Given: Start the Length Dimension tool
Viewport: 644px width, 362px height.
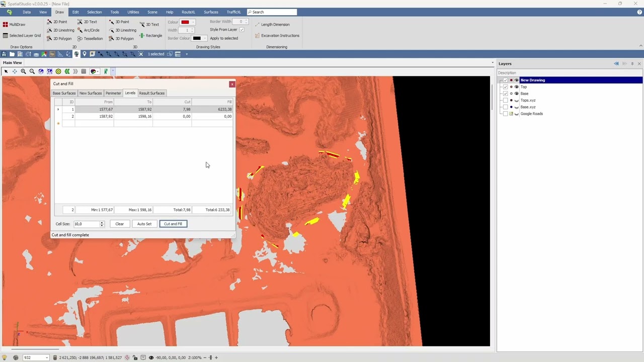Looking at the screenshot, I should tap(272, 24).
